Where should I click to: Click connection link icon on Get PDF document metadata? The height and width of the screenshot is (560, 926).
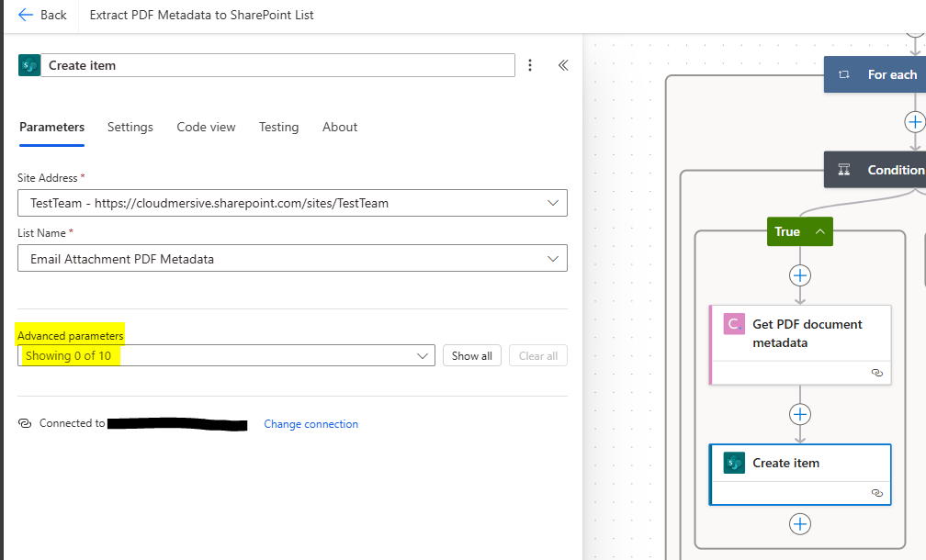coord(876,373)
